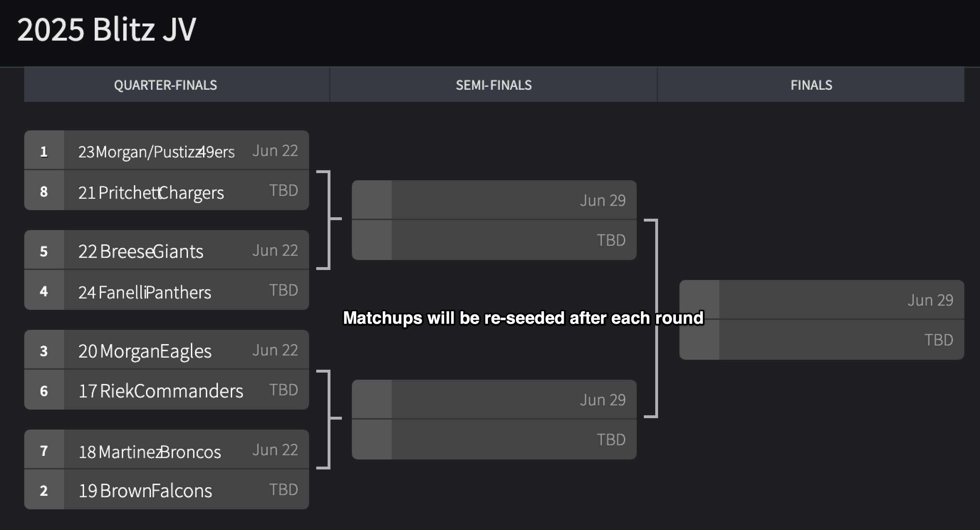Click the Jun 22 date on Giants row
This screenshot has width=980, height=530.
[x=275, y=250]
